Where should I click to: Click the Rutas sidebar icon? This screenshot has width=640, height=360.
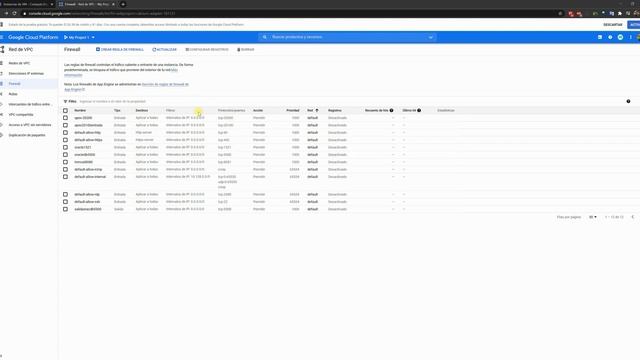2,94
